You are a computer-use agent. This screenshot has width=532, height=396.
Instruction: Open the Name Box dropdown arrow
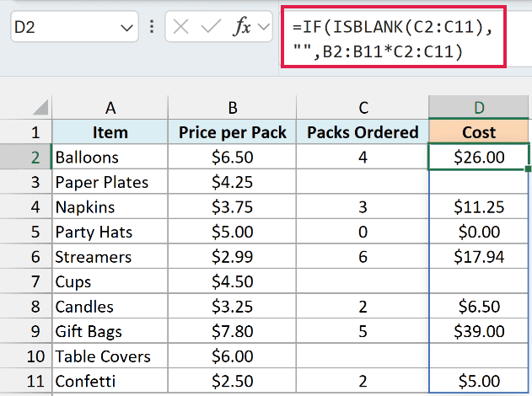coord(126,28)
